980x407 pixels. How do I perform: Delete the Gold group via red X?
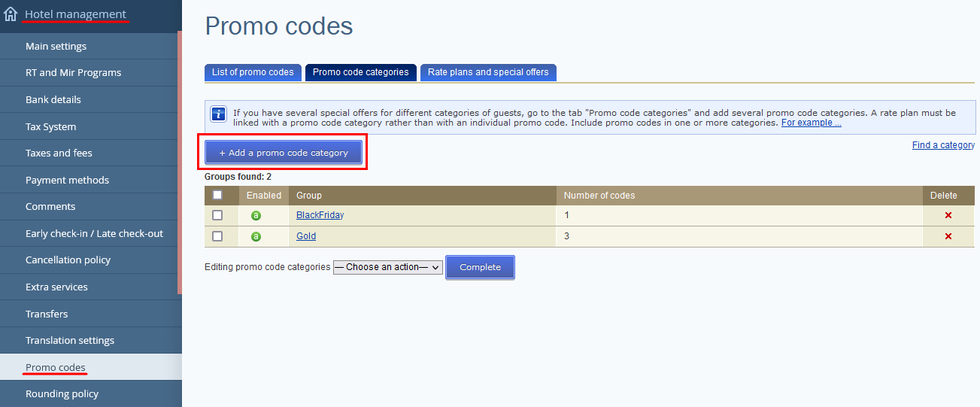[948, 236]
